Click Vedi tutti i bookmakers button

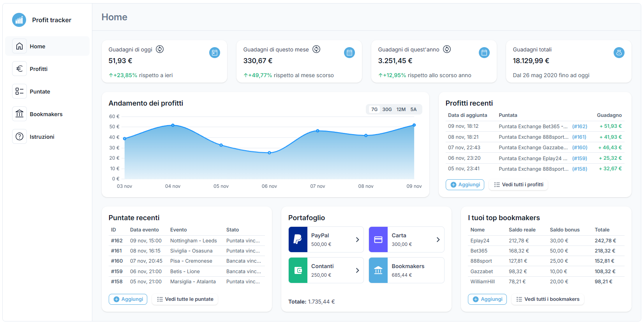click(x=548, y=299)
